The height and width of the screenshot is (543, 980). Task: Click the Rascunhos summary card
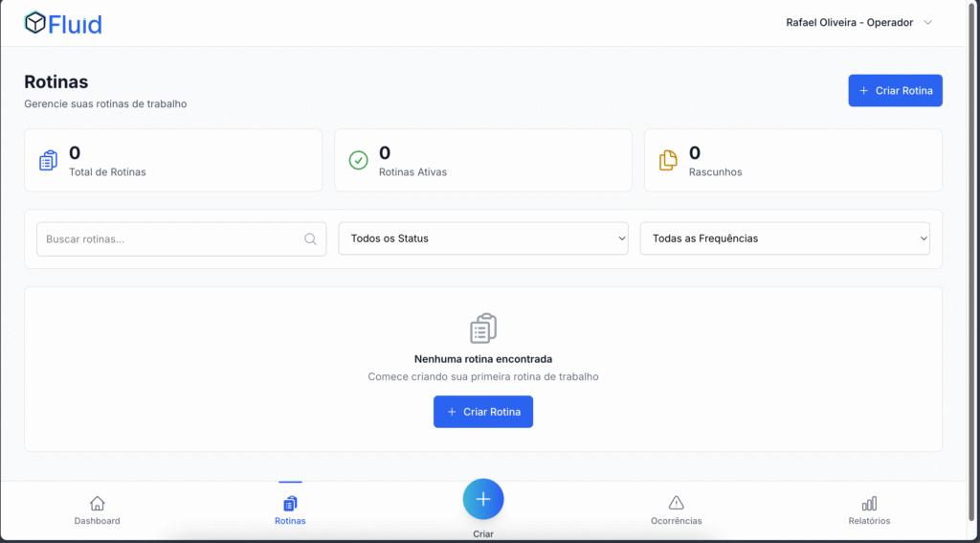pos(792,161)
